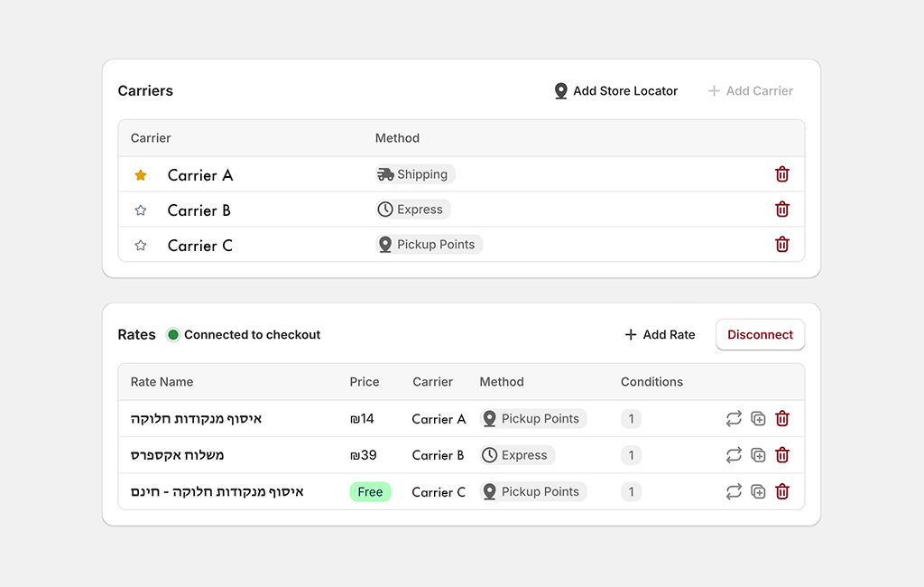Click Add Rate

(x=660, y=334)
